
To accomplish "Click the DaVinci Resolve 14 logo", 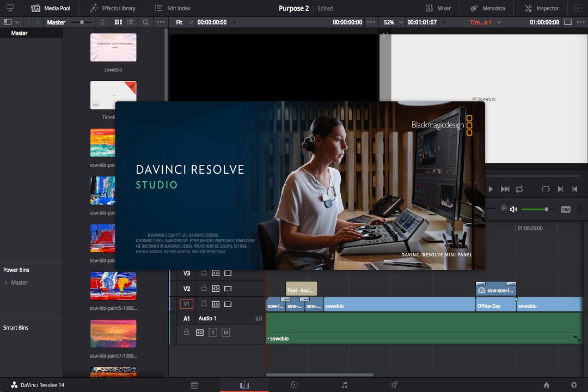I will 14,385.
